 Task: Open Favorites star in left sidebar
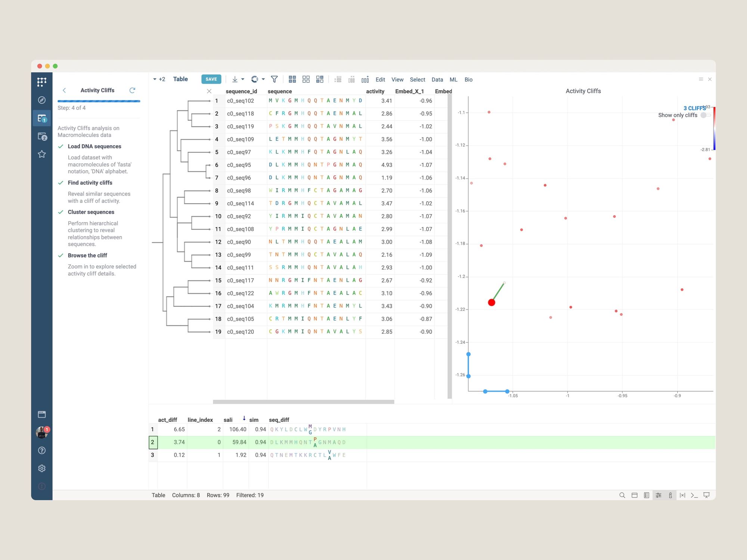click(x=42, y=154)
